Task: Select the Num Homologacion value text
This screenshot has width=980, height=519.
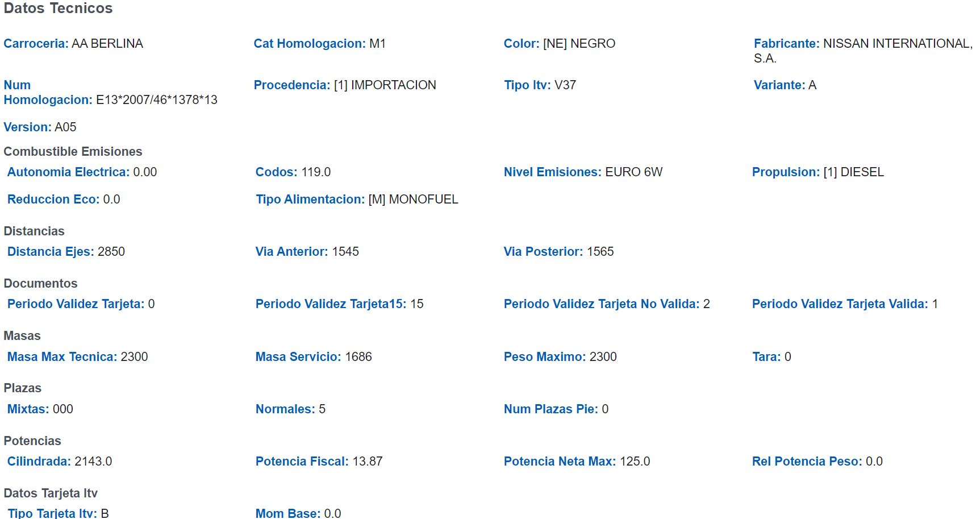Action: [x=157, y=100]
